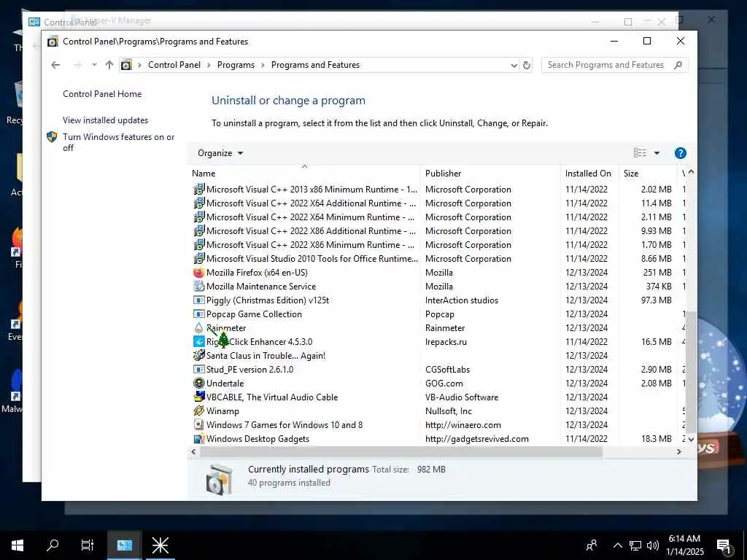Screen dimensions: 747x560
Task: Open Task View on the taskbar
Action: tap(88, 545)
